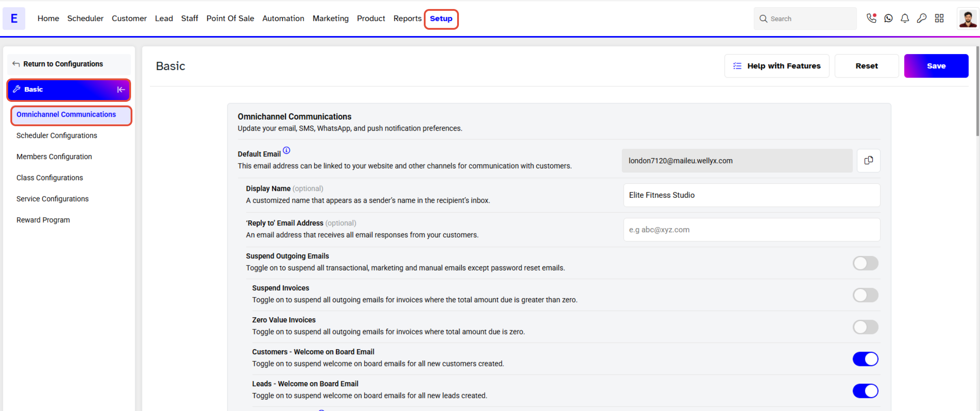Open the Marketing menu
This screenshot has height=411, width=980.
331,18
